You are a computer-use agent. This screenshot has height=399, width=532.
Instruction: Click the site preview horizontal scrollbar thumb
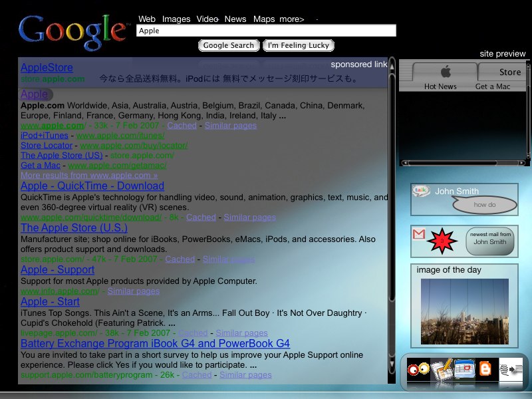tap(453, 163)
